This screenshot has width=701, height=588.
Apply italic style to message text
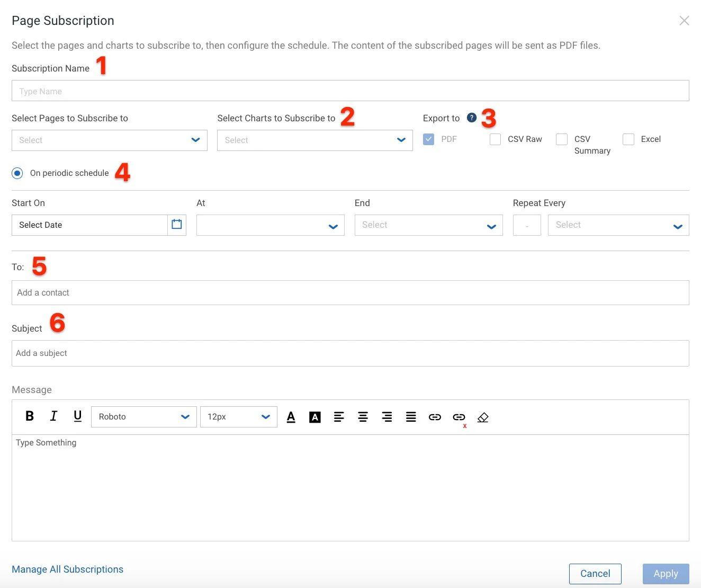tap(53, 416)
